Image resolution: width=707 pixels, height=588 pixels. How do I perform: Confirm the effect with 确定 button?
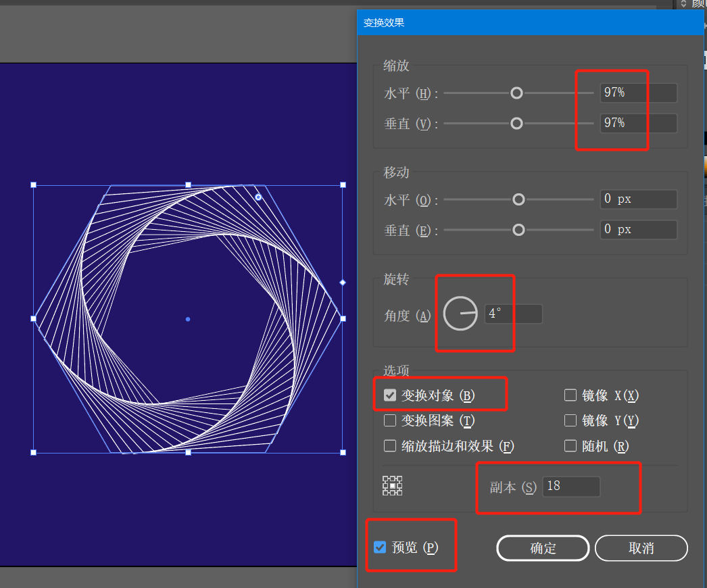(x=543, y=548)
